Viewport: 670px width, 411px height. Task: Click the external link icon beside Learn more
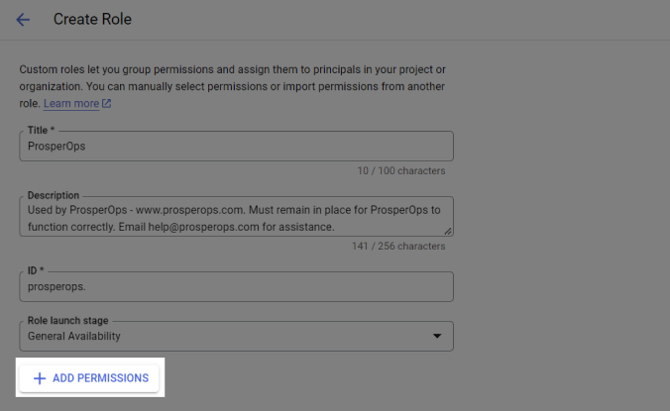click(106, 103)
